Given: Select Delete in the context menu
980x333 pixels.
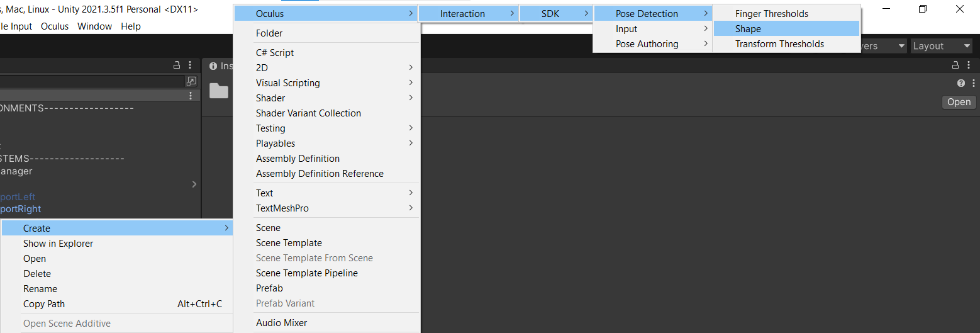Looking at the screenshot, I should point(117,274).
